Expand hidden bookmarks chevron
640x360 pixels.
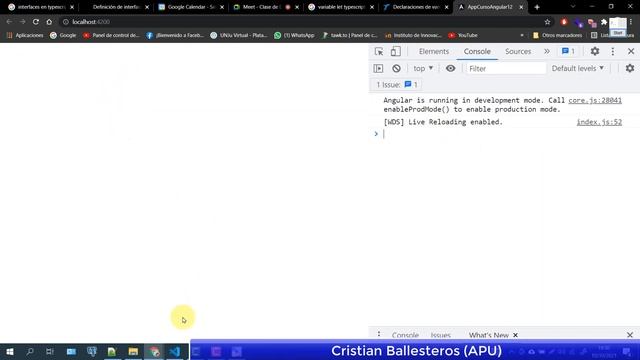coord(522,36)
